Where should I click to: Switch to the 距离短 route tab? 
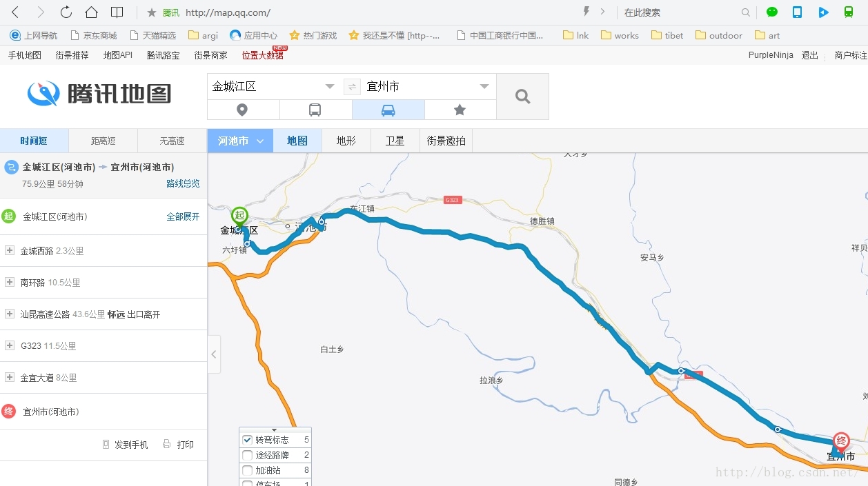click(x=103, y=141)
